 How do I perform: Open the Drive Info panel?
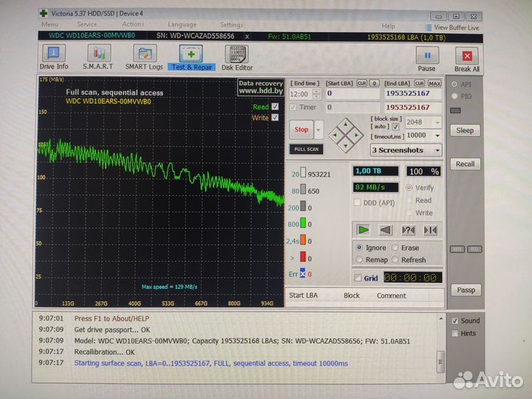(x=53, y=58)
